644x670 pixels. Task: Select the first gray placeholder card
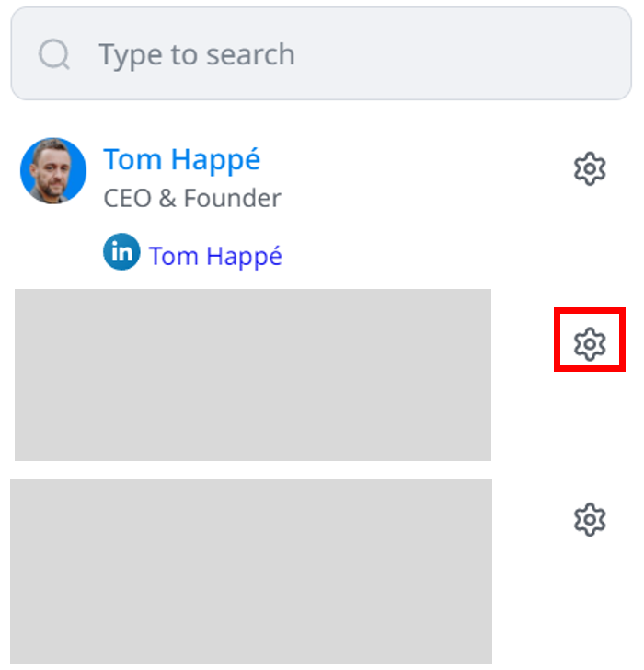(253, 375)
